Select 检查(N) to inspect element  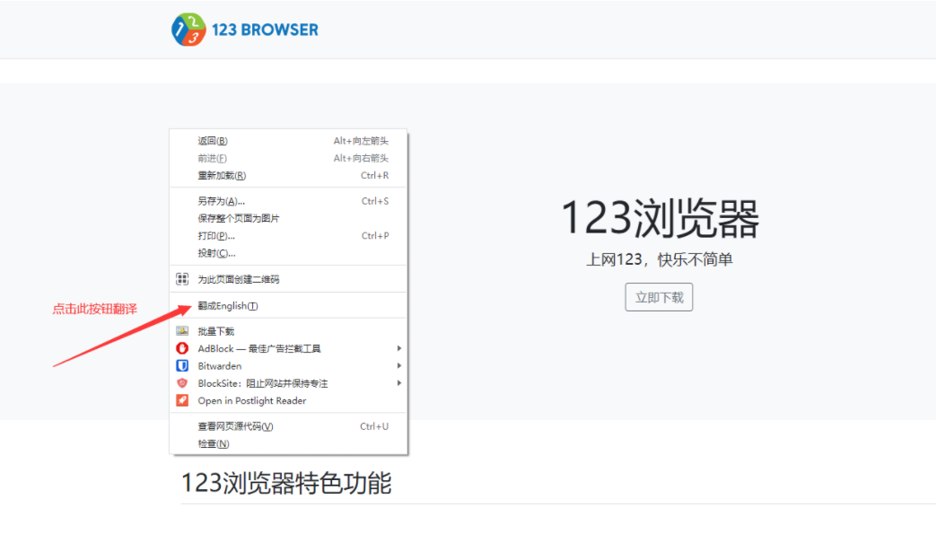(288, 443)
